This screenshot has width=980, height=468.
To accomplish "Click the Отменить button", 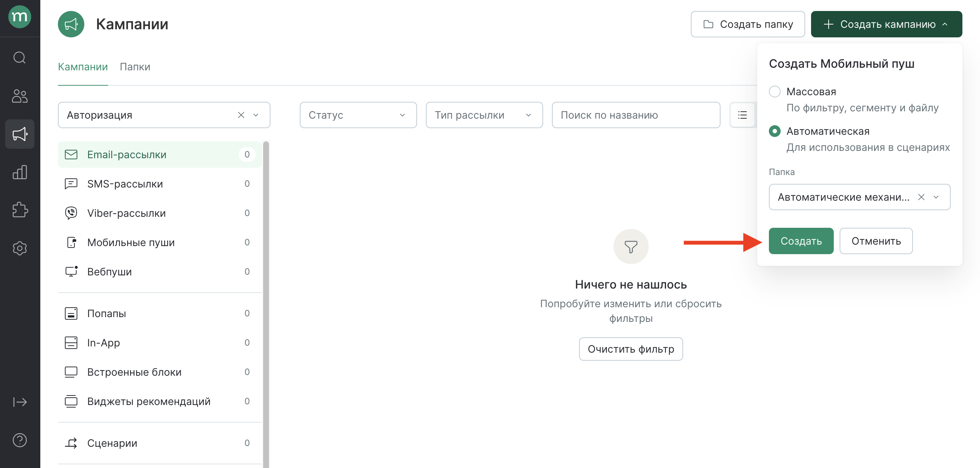I will pos(876,241).
